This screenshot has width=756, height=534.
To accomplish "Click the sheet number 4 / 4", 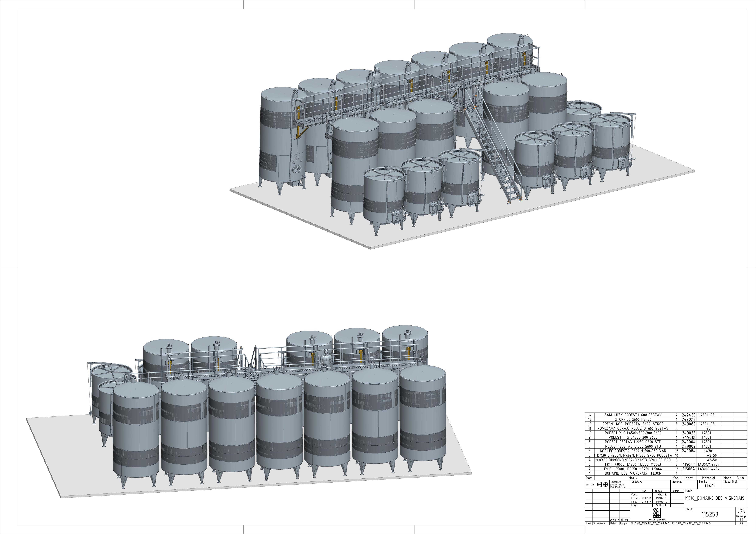I will (741, 512).
